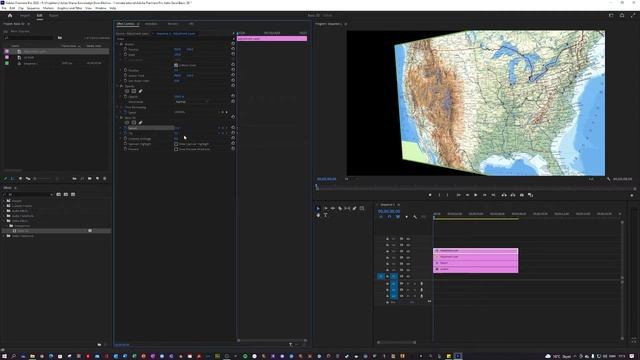The width and height of the screenshot is (640, 360).
Task: Expand Audio Effects folder in Effects panel
Action: [x=4, y=211]
